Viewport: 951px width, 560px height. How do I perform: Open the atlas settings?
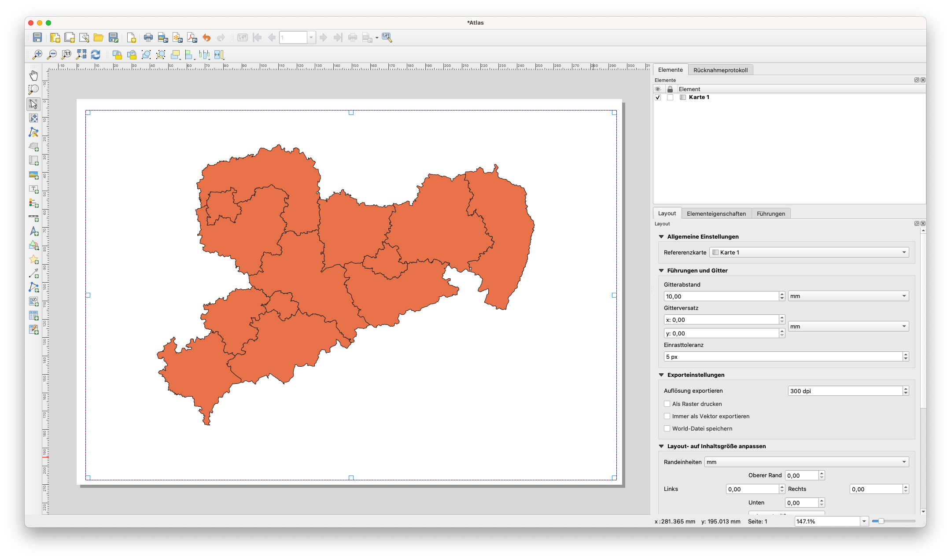click(x=387, y=37)
